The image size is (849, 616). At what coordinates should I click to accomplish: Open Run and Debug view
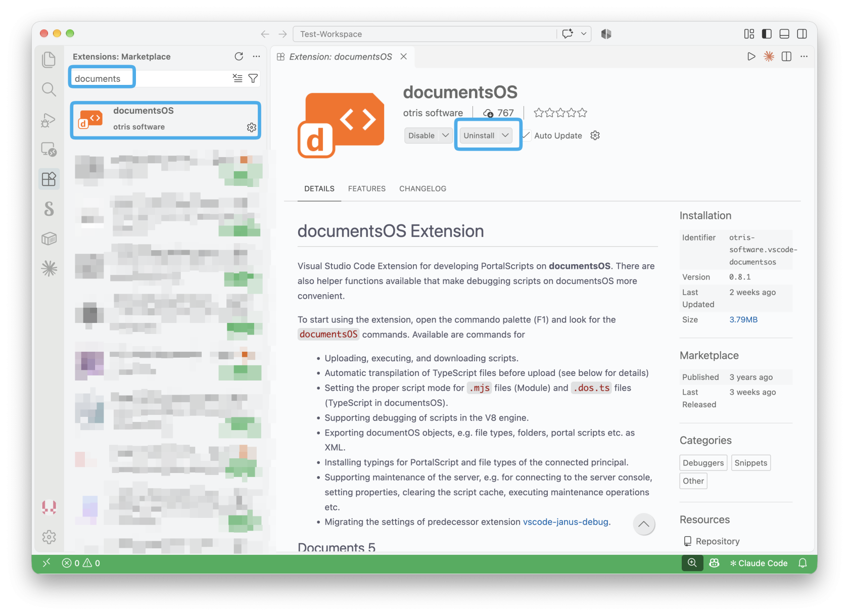[49, 120]
